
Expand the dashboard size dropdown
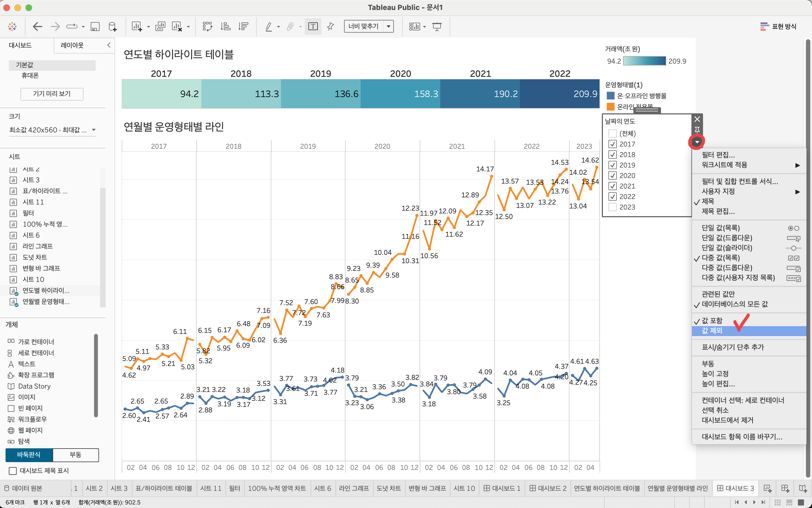click(94, 130)
